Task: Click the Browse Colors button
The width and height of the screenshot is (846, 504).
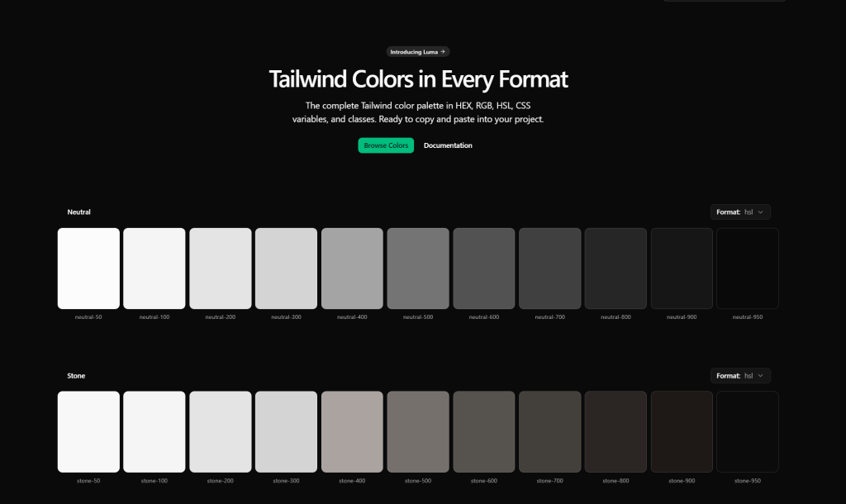Action: (385, 145)
